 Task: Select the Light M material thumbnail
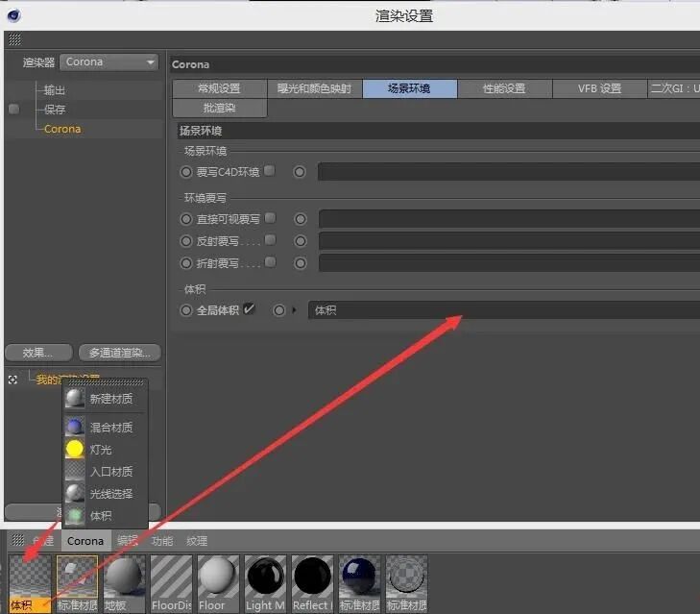click(266, 583)
